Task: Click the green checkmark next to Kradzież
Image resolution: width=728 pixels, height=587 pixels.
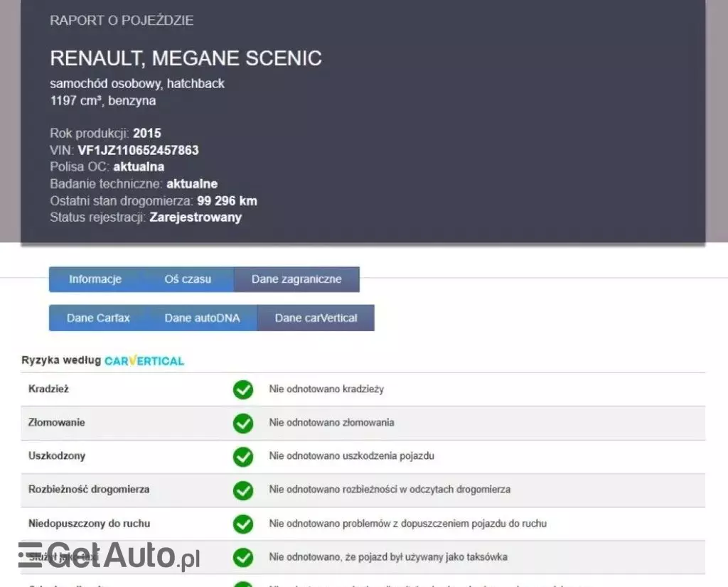Action: pyautogui.click(x=243, y=389)
